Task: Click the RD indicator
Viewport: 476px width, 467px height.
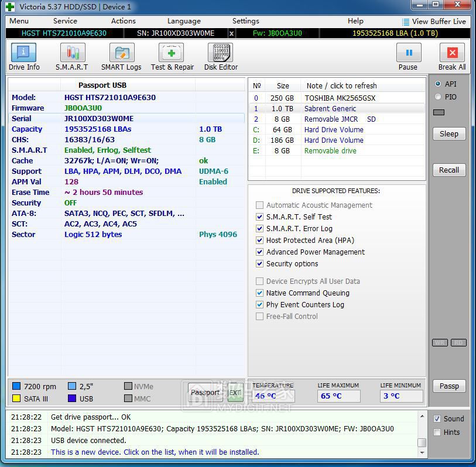Action: coord(458,342)
